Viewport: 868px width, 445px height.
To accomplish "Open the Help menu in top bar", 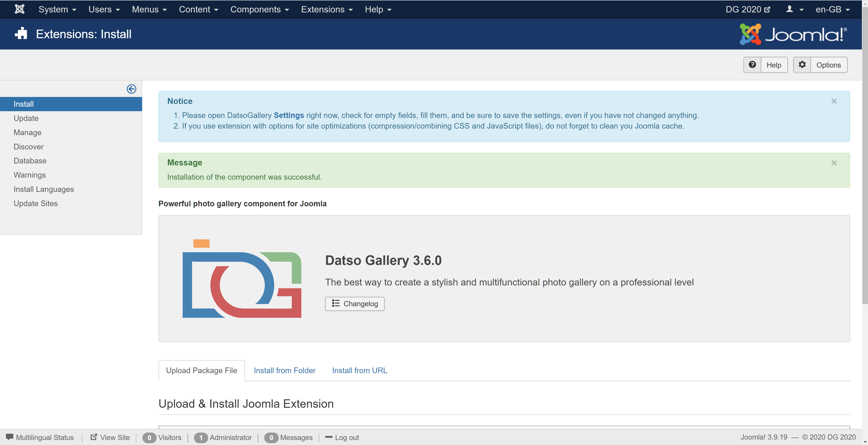I will pos(378,9).
